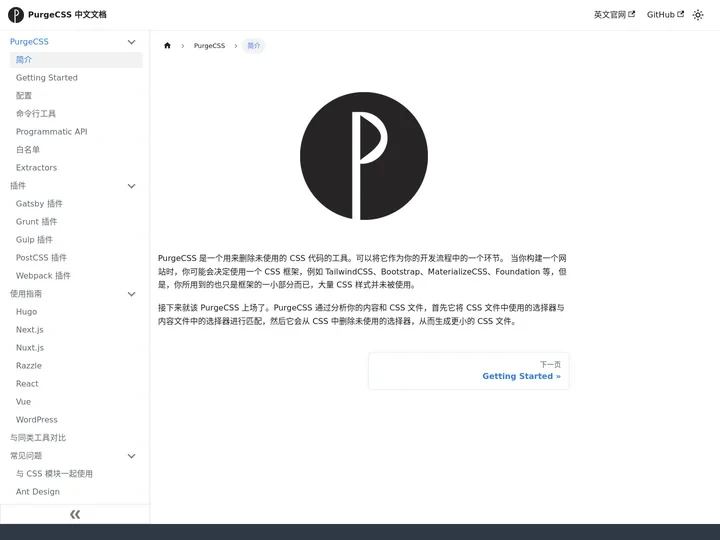Open Extractors in the sidebar
The image size is (720, 540).
pyautogui.click(x=76, y=168)
